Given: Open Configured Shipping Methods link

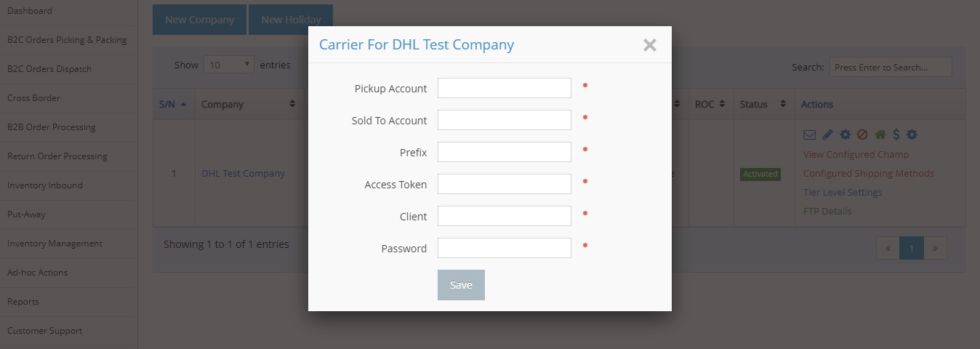Looking at the screenshot, I should pyautogui.click(x=869, y=173).
